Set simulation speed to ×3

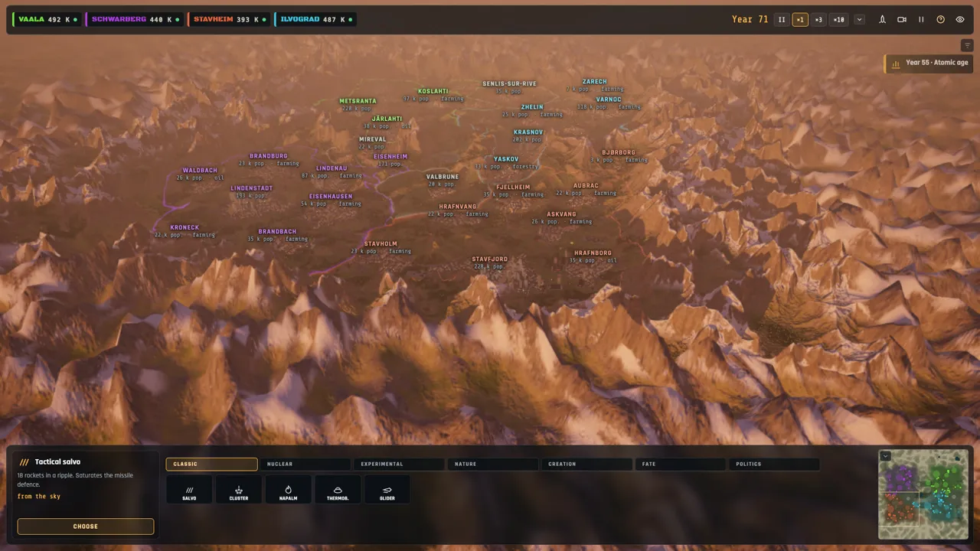tap(818, 20)
